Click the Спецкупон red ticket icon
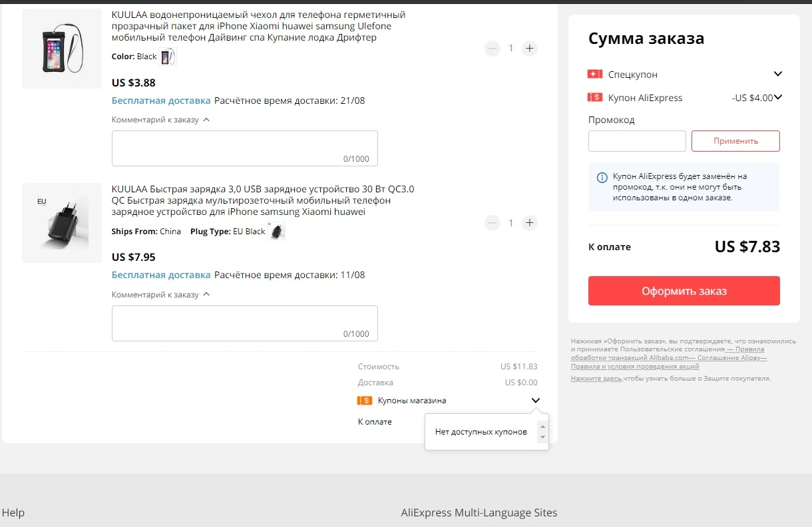812x527 pixels. pos(595,74)
